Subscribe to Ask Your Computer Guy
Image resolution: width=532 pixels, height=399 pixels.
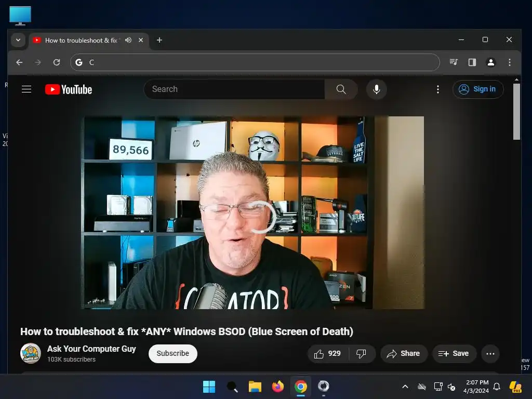click(x=172, y=353)
